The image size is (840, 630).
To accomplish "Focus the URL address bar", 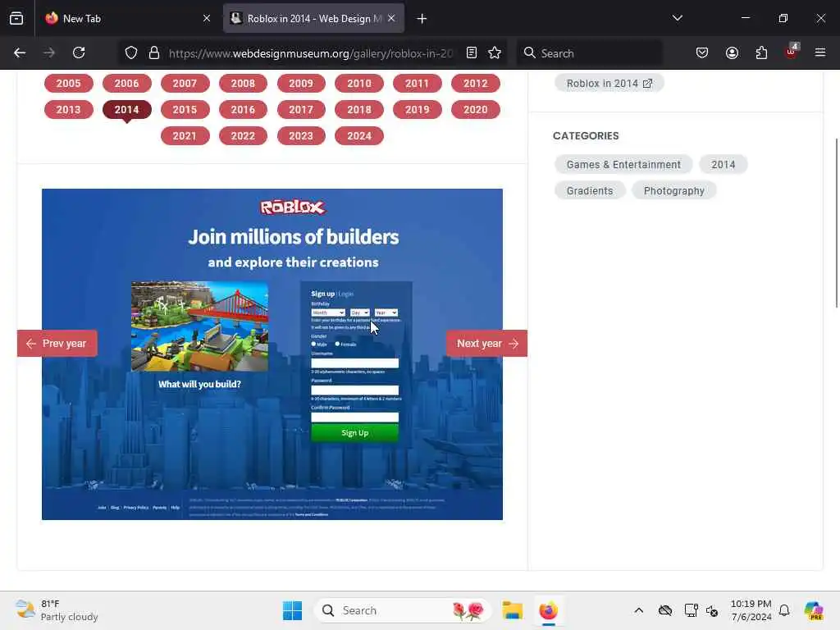I will coord(311,53).
